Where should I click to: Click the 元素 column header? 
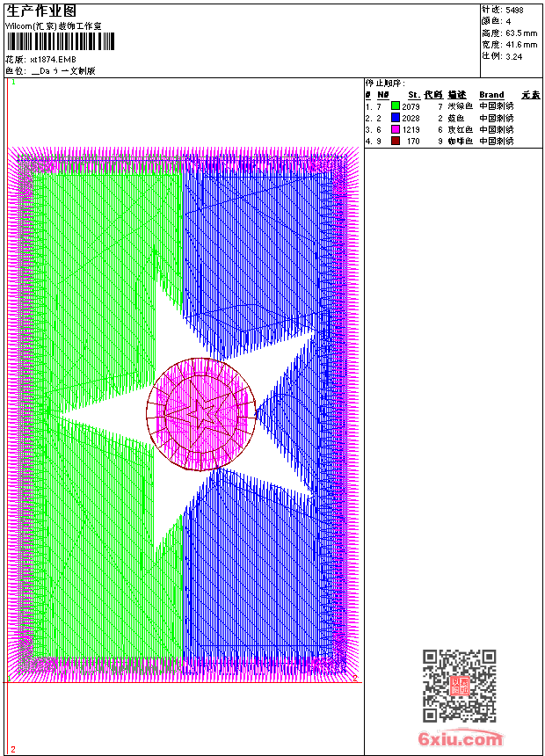[531, 95]
